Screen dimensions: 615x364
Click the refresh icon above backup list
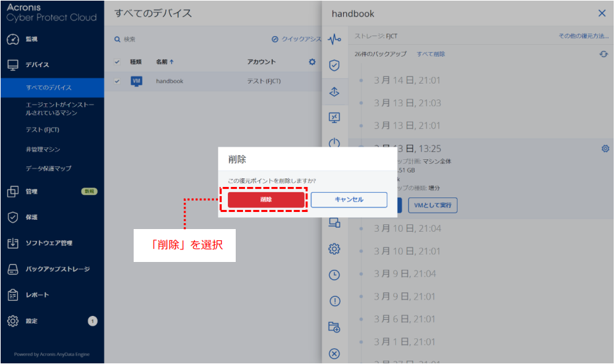[603, 54]
